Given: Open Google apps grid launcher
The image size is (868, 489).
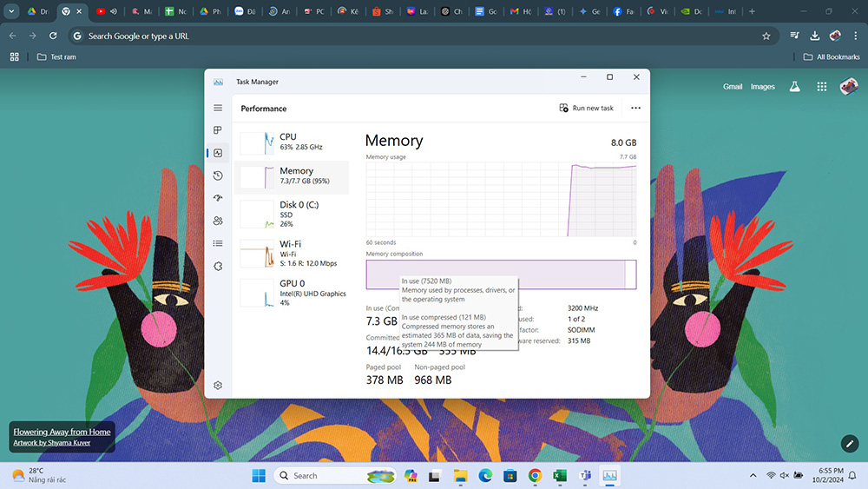Looking at the screenshot, I should coord(821,86).
